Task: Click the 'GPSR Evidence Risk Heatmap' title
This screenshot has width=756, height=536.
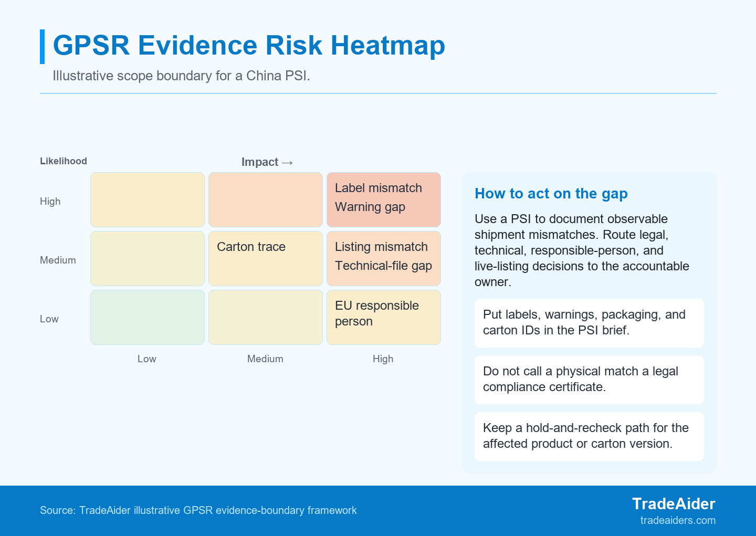Action: (x=249, y=45)
